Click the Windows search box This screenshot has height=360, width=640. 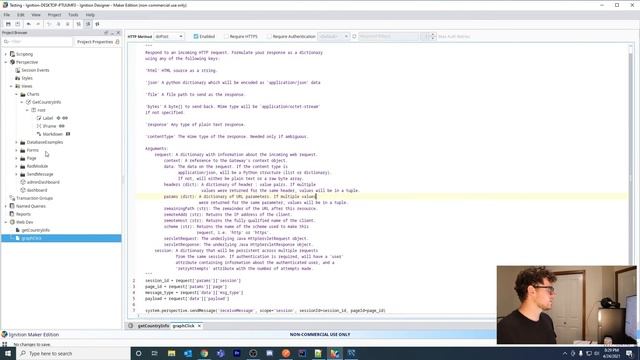(73, 353)
